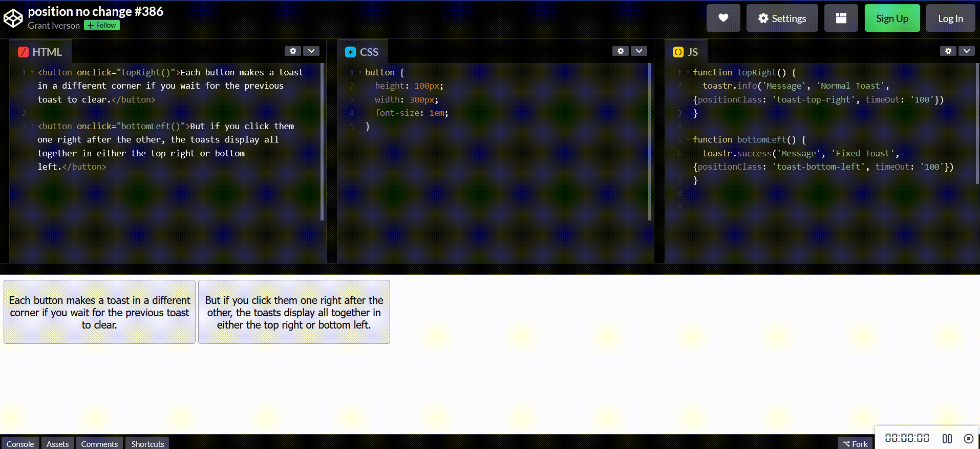Stop the screen recording
Image resolution: width=980 pixels, height=449 pixels.
[x=968, y=439]
